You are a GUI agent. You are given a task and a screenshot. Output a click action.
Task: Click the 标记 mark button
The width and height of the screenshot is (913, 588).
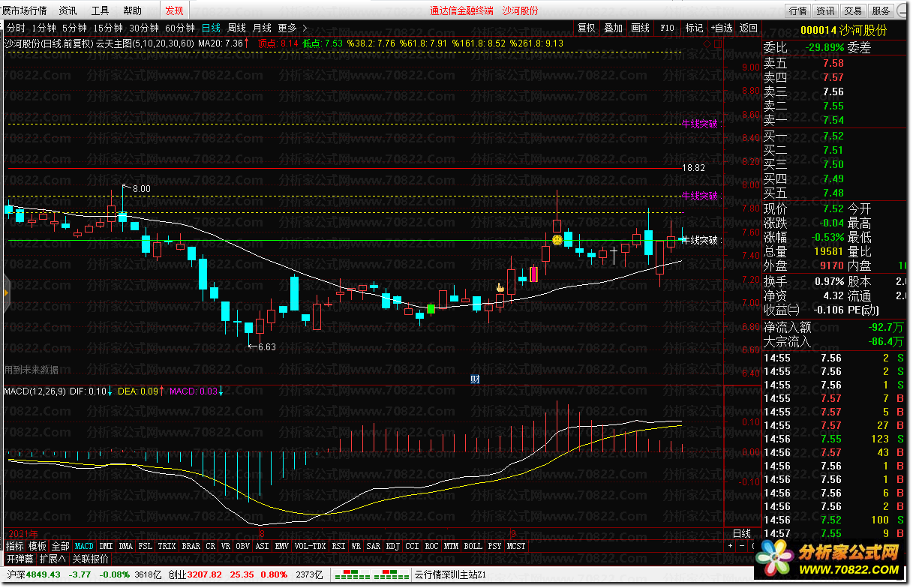694,28
